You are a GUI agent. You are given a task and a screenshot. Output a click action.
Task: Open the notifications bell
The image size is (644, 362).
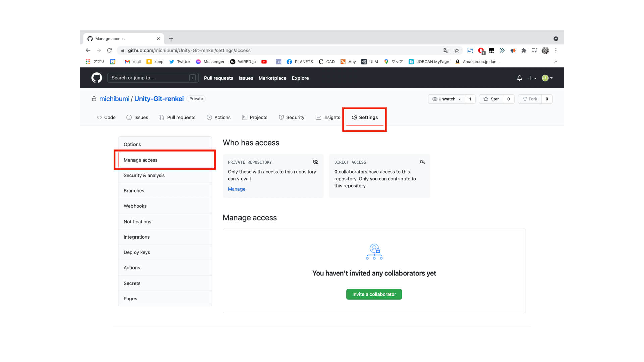click(519, 78)
